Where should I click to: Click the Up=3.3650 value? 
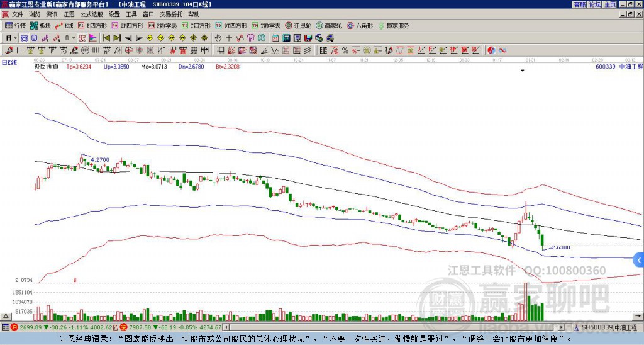click(x=116, y=67)
